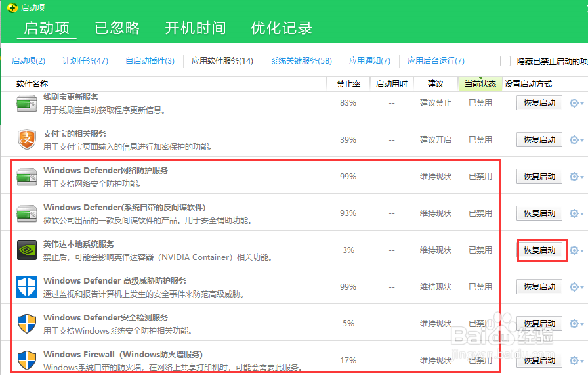The image size is (588, 375).
Task: Select 支付宝的相关服务 name text
Action: click(x=75, y=133)
